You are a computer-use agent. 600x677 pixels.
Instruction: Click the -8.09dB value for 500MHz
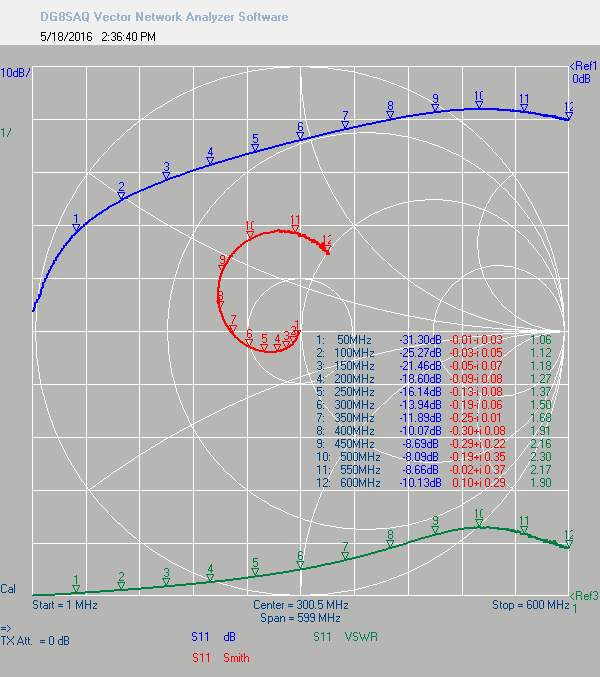point(420,456)
